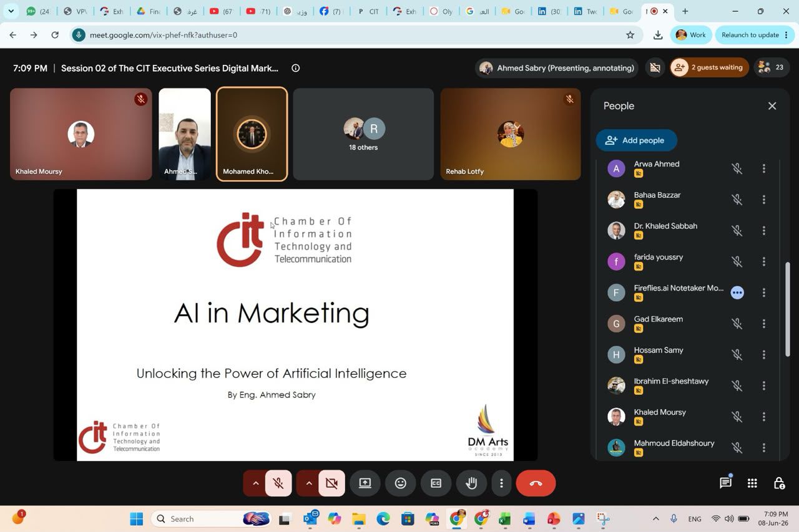Viewport: 799px width, 532px height.
Task: Click mute icon for Gad Elkareem
Action: point(737,324)
